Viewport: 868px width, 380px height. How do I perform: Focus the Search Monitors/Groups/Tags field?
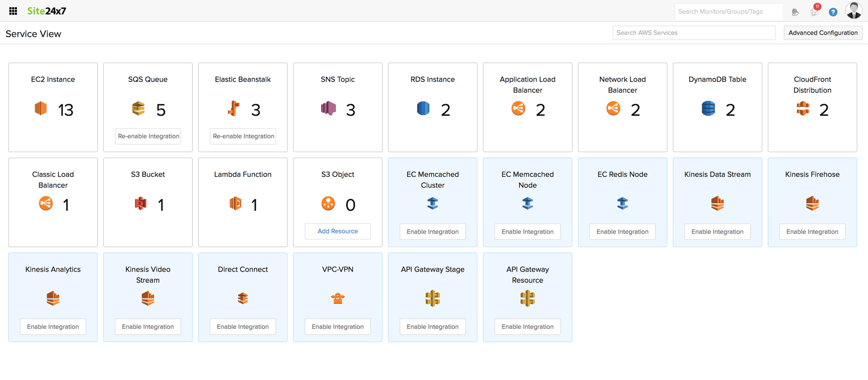pos(728,11)
